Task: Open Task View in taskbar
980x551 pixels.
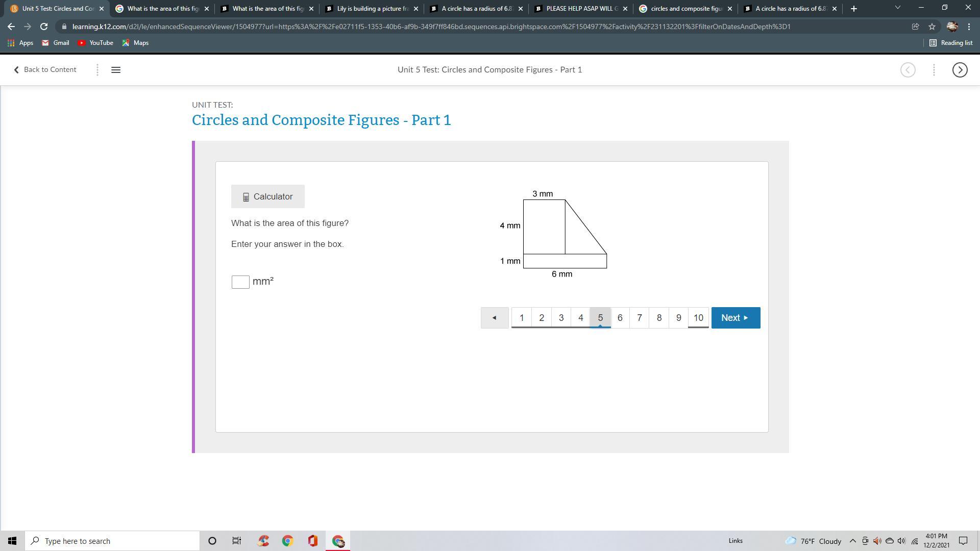Action: click(237, 541)
